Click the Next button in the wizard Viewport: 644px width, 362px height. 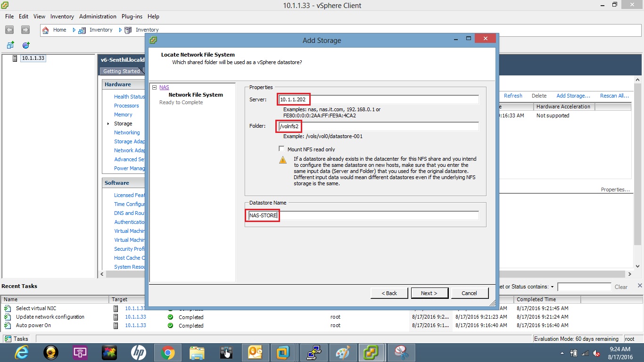click(429, 293)
